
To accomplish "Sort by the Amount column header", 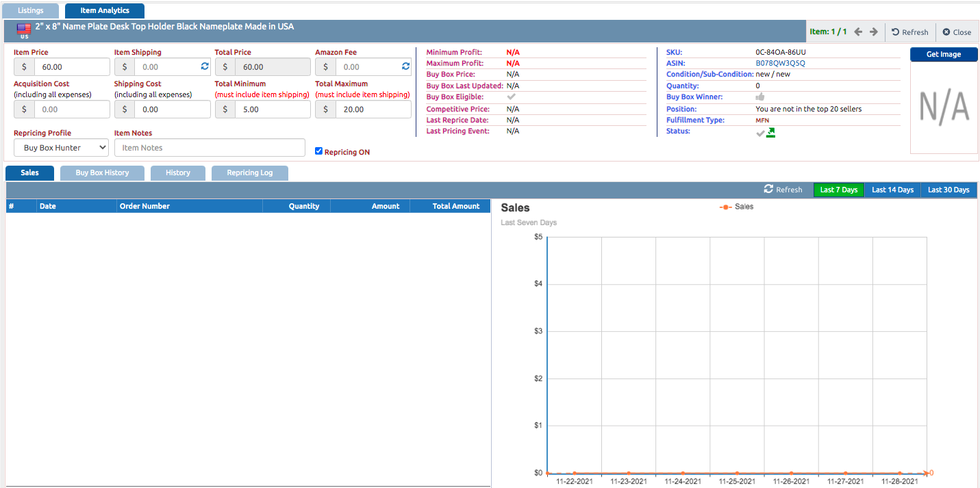I will 370,206.
